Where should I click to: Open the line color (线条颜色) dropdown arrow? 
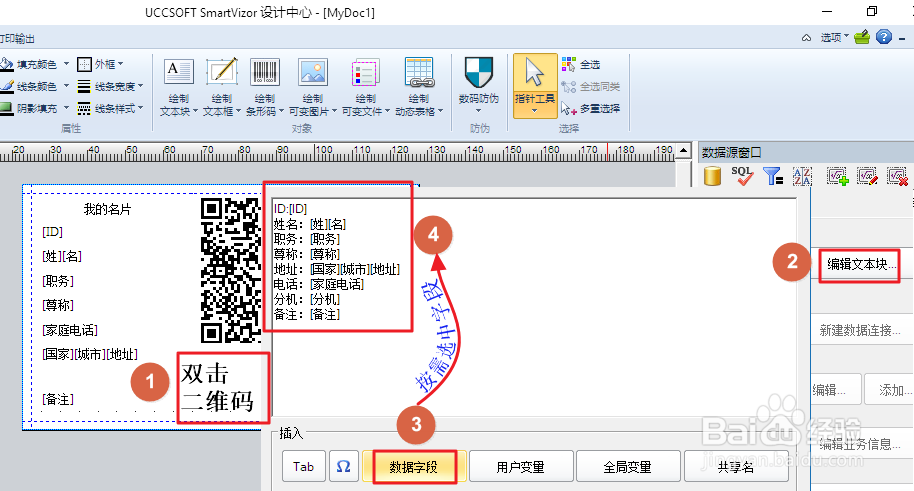[x=66, y=86]
